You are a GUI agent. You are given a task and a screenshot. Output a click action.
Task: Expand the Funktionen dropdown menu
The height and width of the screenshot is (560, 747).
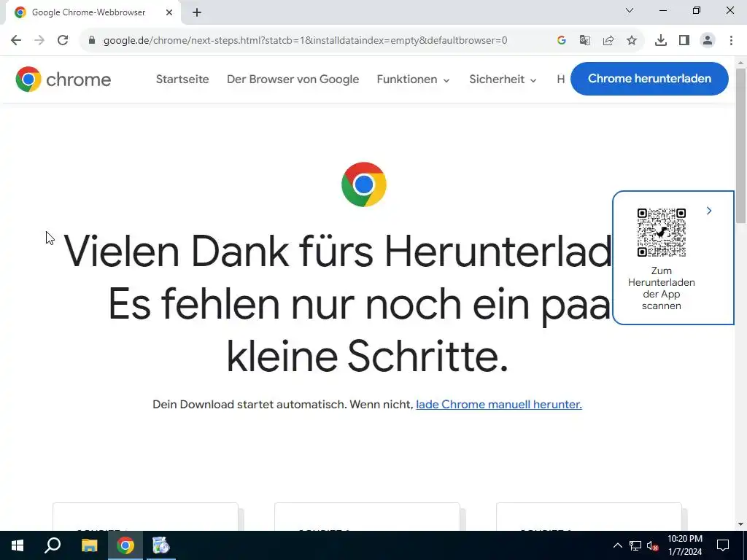413,79
